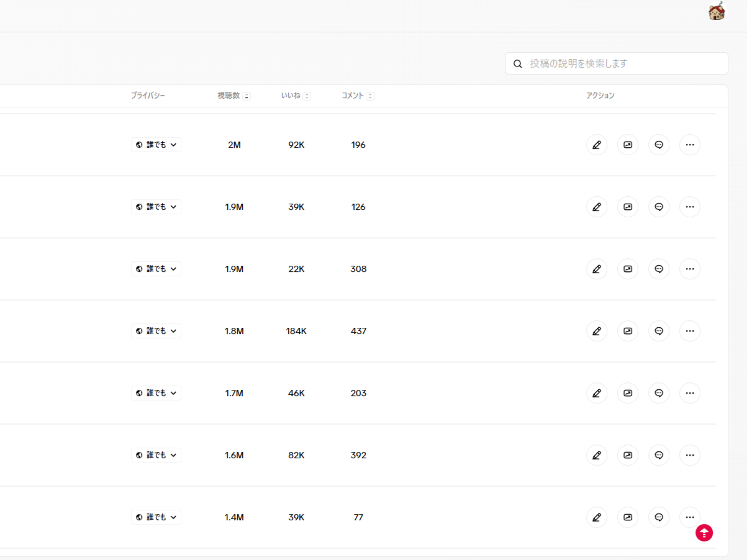The height and width of the screenshot is (560, 747).
Task: Open analytics for the 1.7M-views post
Action: point(628,393)
